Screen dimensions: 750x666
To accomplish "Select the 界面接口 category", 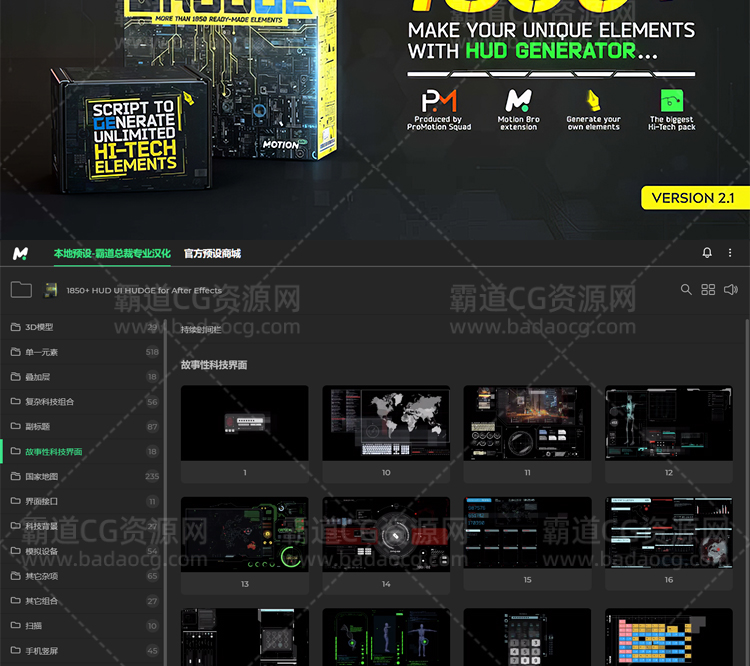I will [82, 501].
